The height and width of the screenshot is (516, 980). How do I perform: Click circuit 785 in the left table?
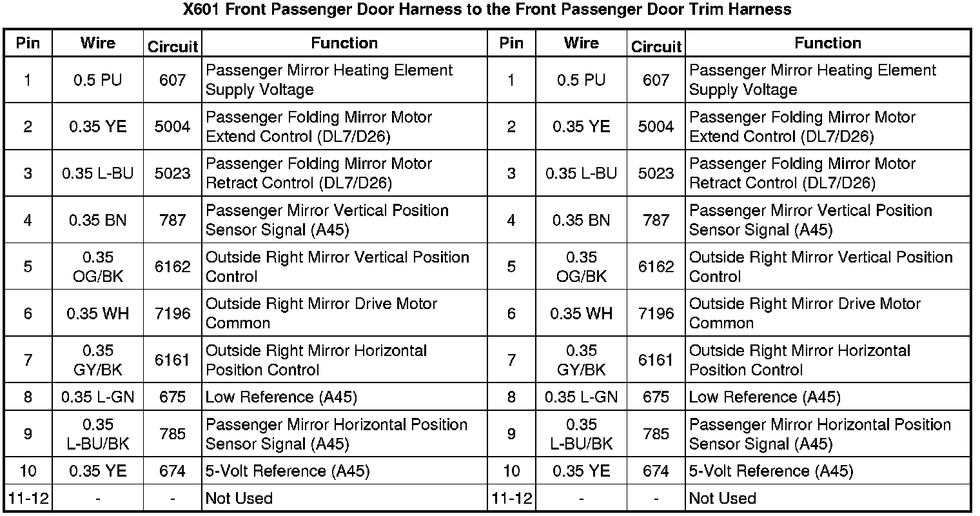click(x=172, y=434)
